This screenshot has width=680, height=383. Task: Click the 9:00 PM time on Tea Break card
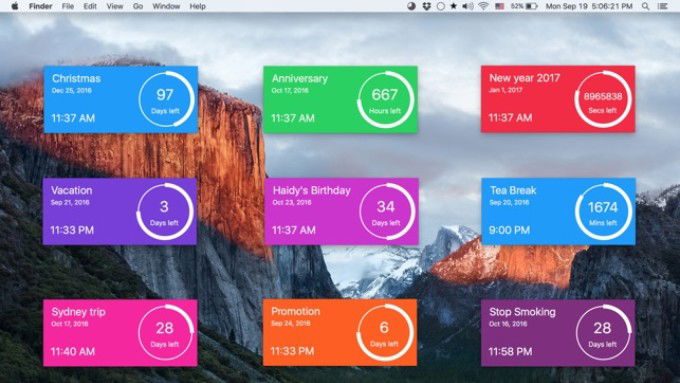510,230
